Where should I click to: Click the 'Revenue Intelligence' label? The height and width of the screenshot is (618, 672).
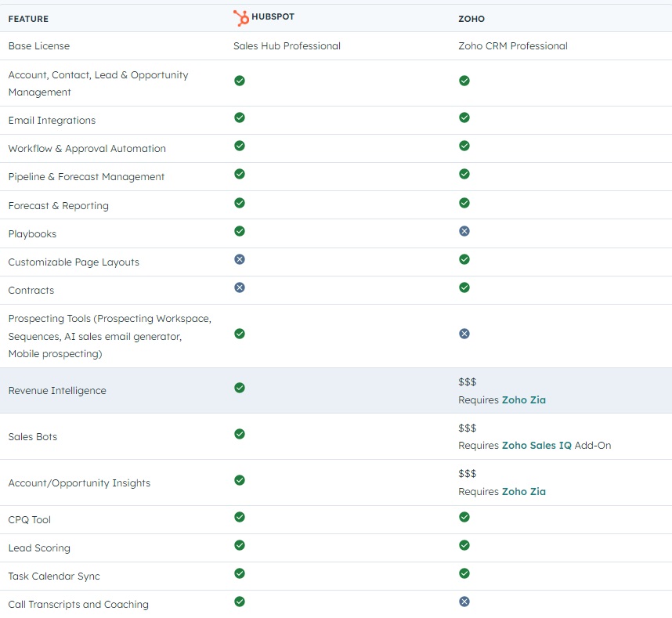(57, 390)
